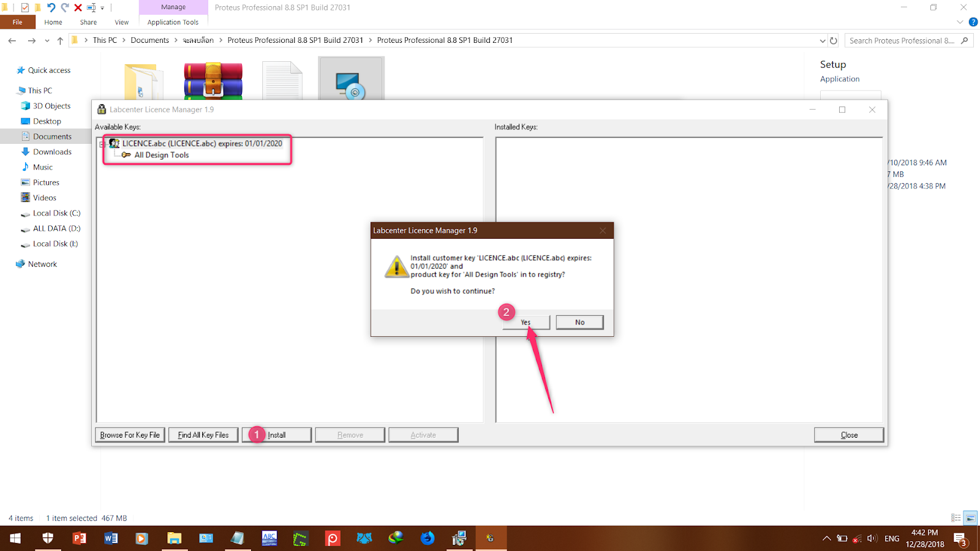Viewport: 980px width, 551px height.
Task: Click This PC in the address breadcrumb
Action: [x=105, y=40]
